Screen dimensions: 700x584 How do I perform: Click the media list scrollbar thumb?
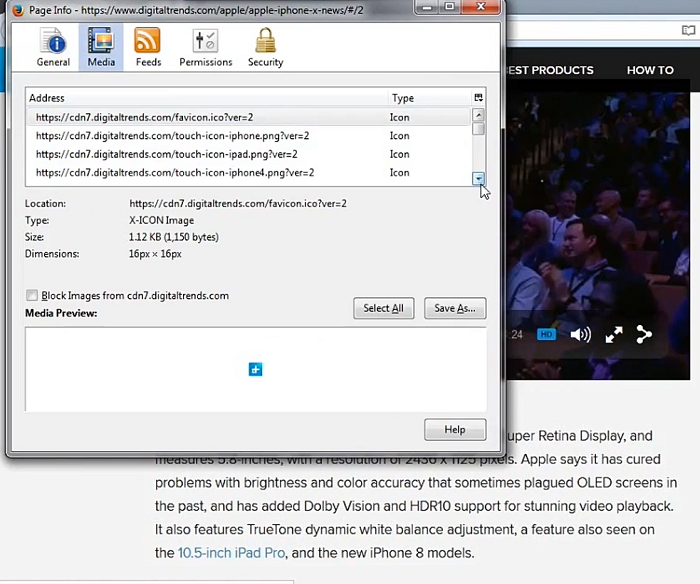coord(478,129)
